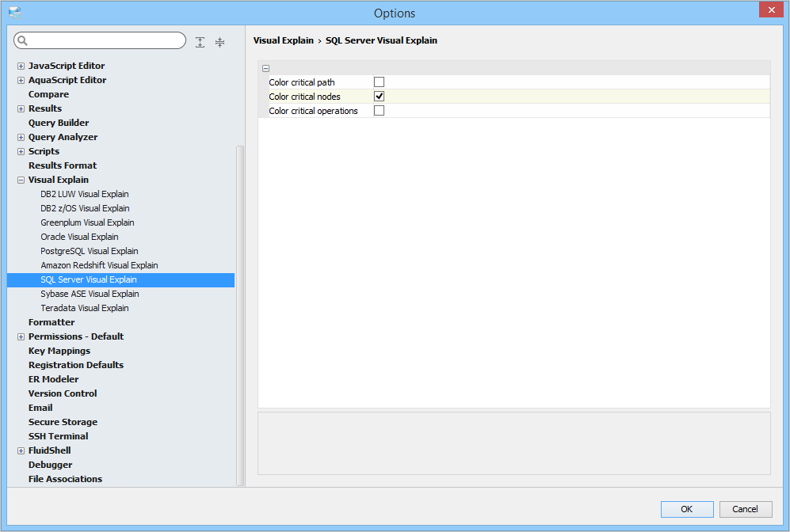790x532 pixels.
Task: Select Debugger option
Action: [x=51, y=465]
